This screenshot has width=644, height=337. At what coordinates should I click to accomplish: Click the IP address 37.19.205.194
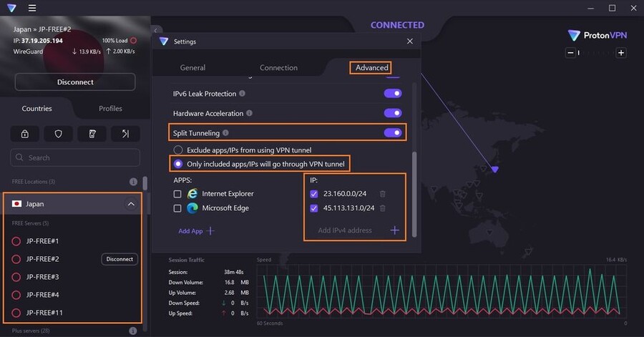pos(42,41)
